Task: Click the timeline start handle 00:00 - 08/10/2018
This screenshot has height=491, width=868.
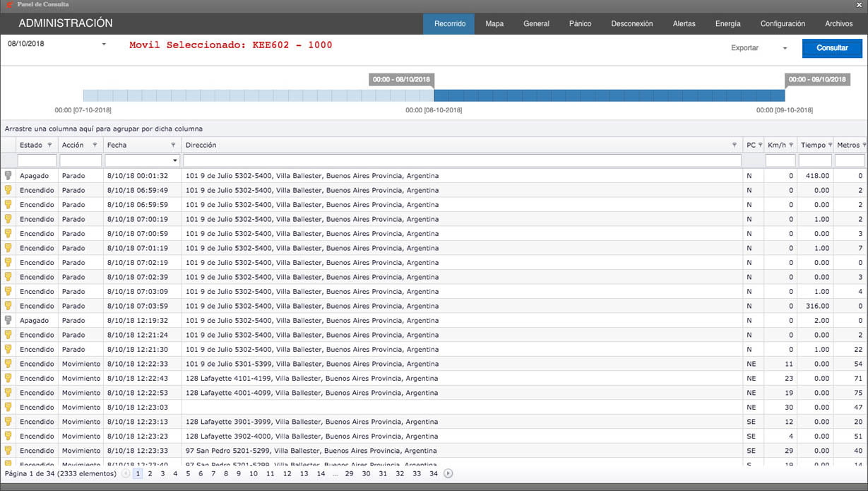Action: (402, 80)
